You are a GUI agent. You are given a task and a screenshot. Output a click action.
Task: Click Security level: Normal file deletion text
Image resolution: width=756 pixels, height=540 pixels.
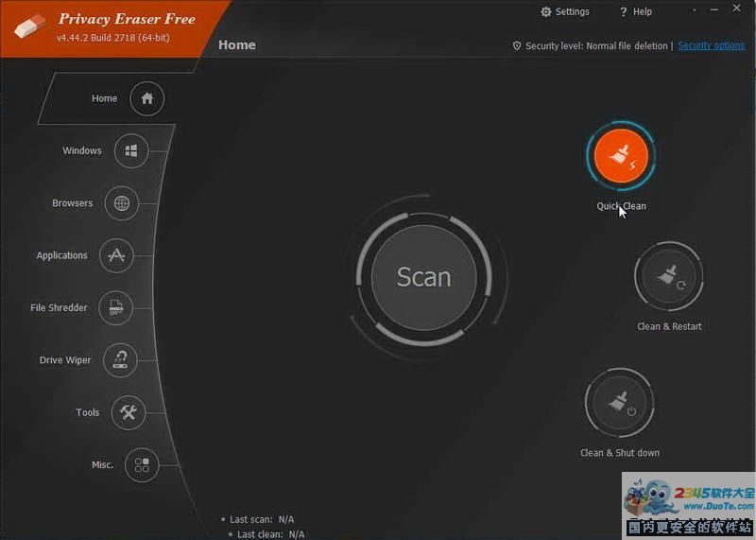pos(596,45)
